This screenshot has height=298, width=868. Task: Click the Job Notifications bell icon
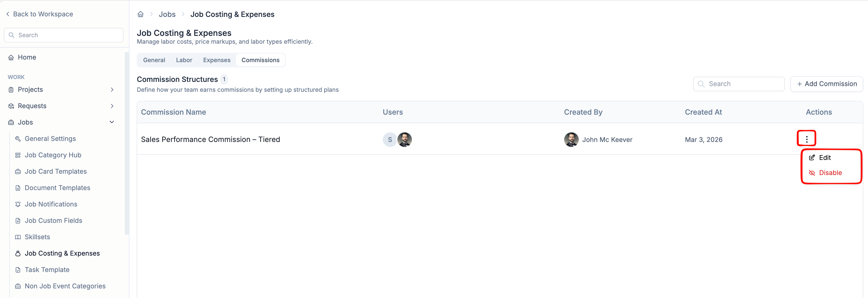click(18, 204)
